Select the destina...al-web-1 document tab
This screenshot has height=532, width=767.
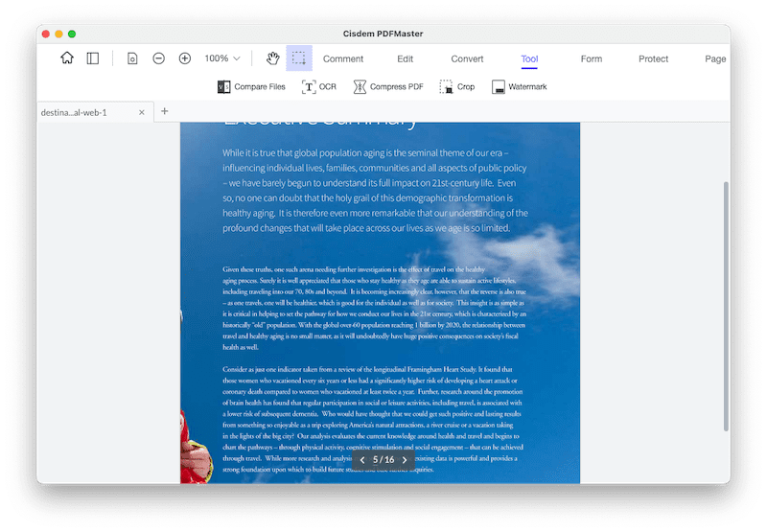point(95,112)
